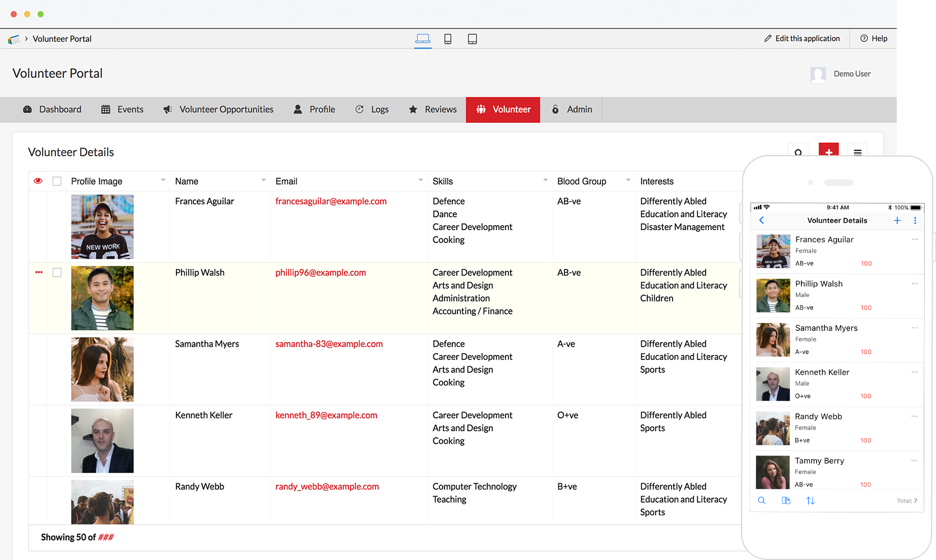
Task: Tap the blue plus icon in phone preview
Action: (897, 221)
